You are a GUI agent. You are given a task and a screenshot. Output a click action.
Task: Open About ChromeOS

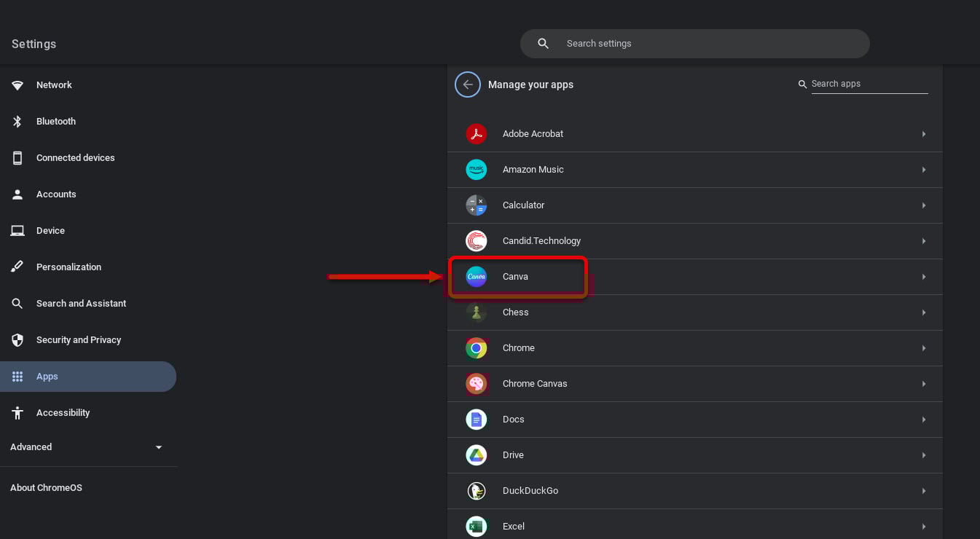tap(46, 487)
